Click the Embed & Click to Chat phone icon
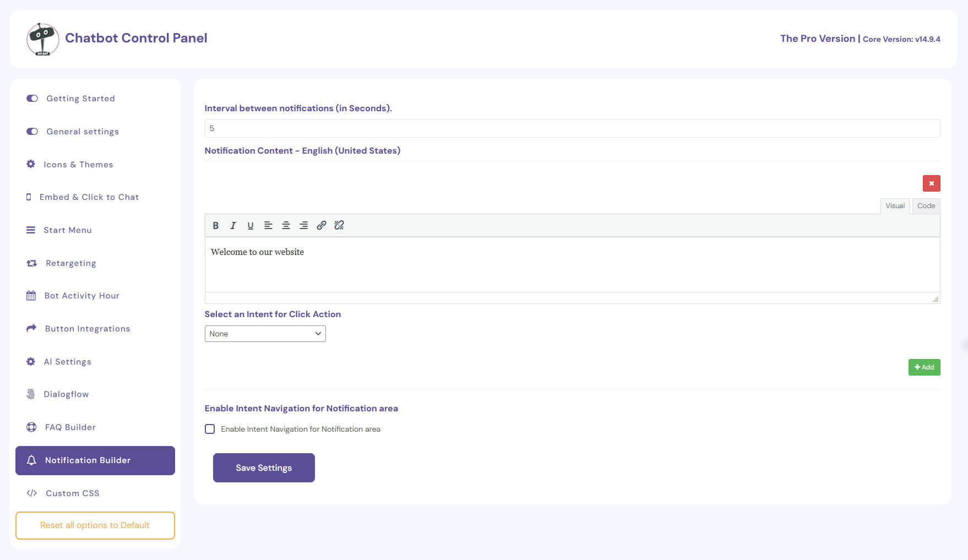The height and width of the screenshot is (560, 968). [x=29, y=197]
